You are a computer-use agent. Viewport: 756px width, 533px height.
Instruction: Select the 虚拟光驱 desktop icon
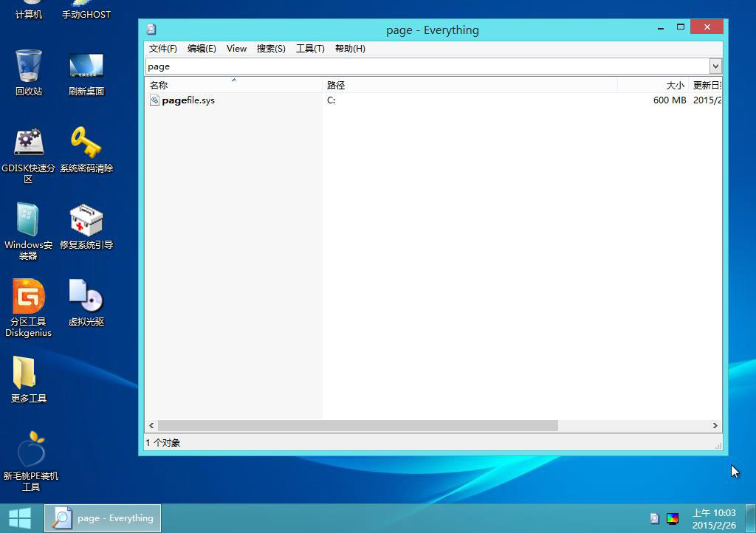(86, 303)
